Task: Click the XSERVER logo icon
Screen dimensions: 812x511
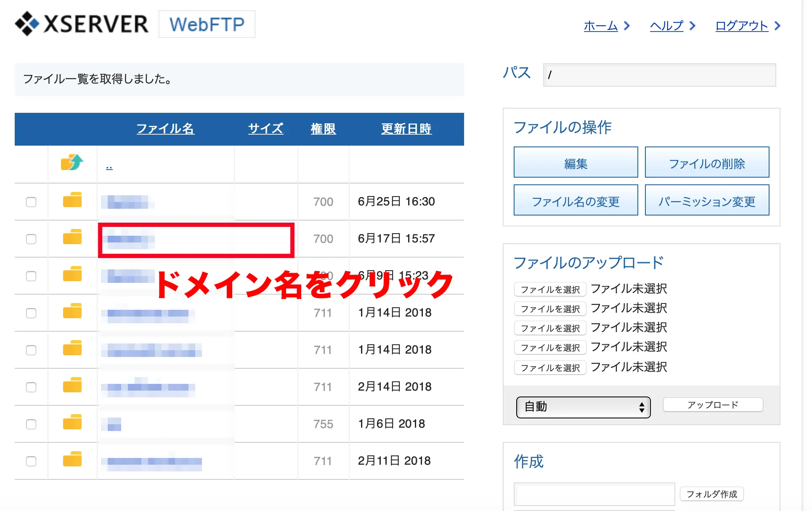Action: pos(27,24)
